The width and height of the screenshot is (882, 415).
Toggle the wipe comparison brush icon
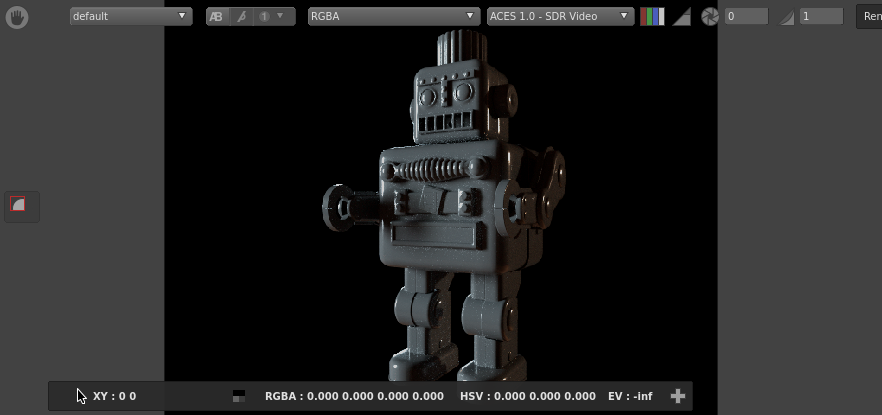pos(241,17)
